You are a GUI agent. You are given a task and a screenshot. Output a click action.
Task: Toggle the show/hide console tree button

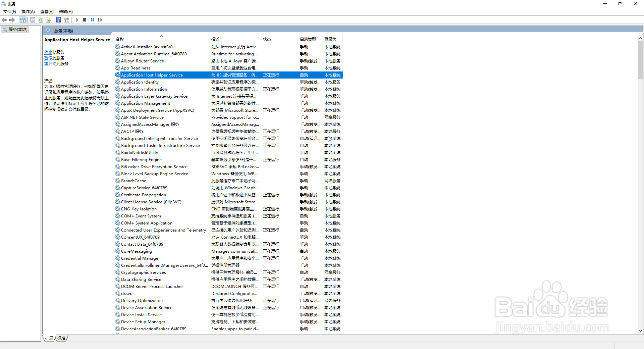coord(23,20)
